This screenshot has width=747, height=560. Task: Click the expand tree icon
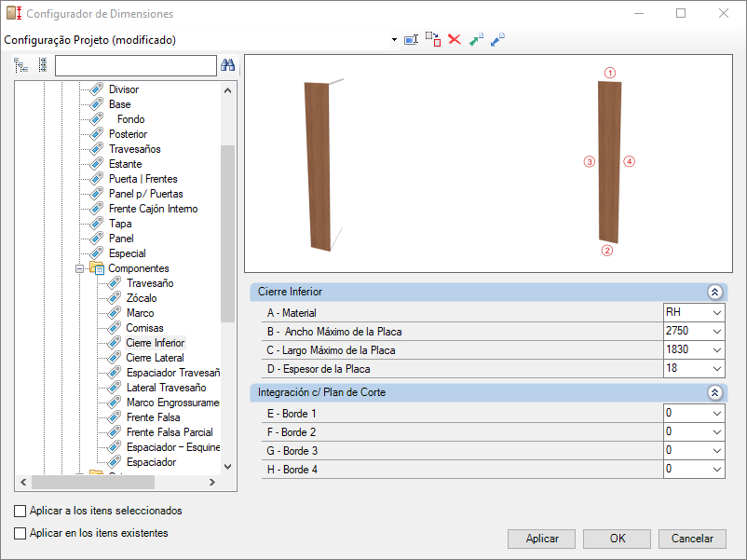click(21, 65)
